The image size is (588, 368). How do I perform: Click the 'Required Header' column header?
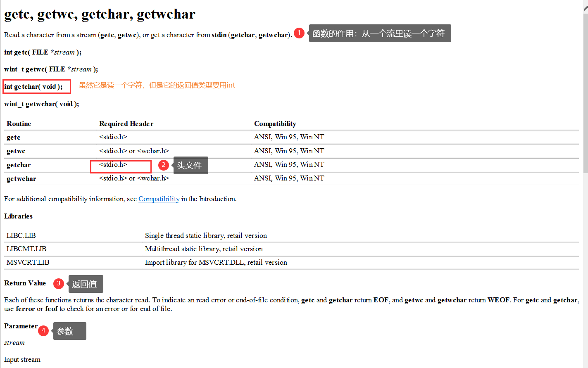(126, 124)
